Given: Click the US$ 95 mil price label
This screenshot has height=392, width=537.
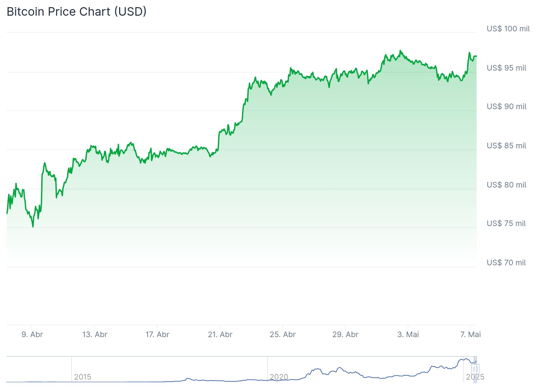Looking at the screenshot, I should (506, 68).
